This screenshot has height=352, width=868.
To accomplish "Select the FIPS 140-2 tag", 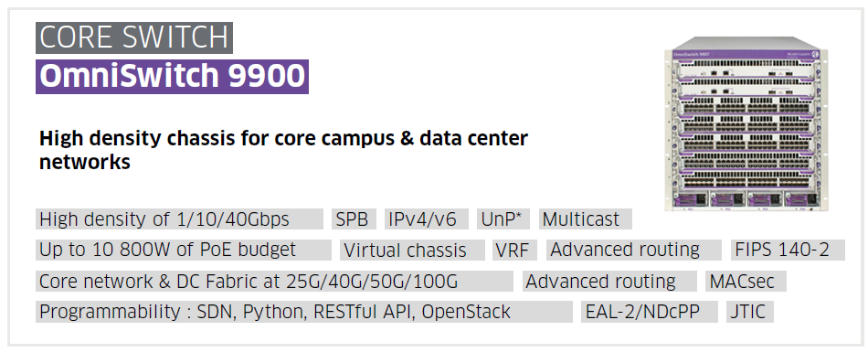I will 788,250.
